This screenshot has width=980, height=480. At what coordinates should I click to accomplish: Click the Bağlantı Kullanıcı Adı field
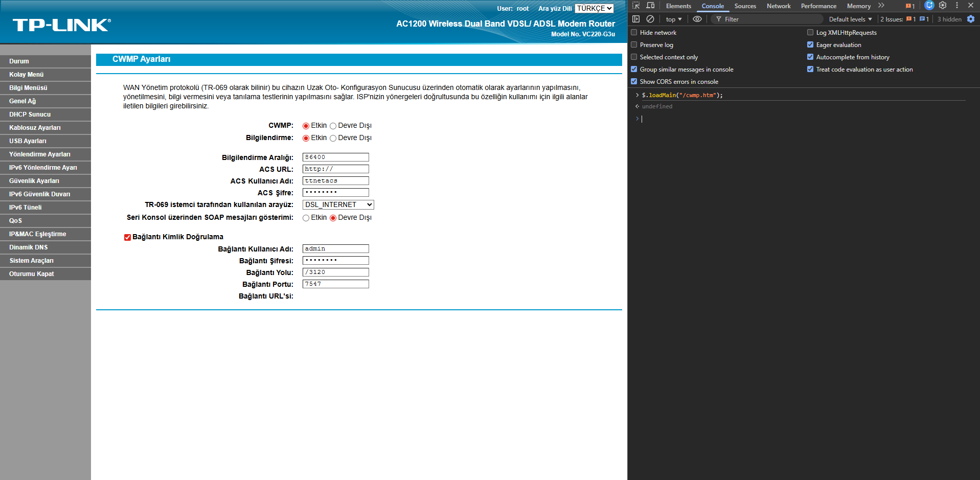(336, 248)
